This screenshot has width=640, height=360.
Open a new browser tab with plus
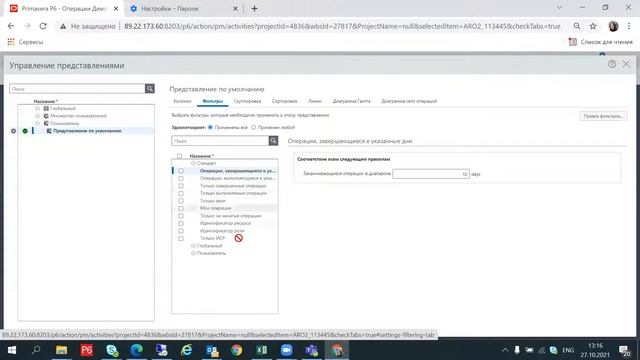tap(254, 9)
